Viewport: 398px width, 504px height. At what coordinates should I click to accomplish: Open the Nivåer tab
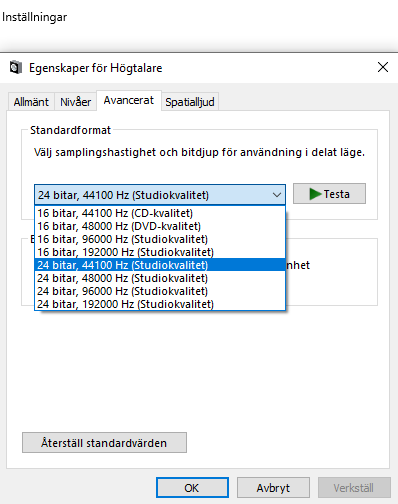point(75,102)
